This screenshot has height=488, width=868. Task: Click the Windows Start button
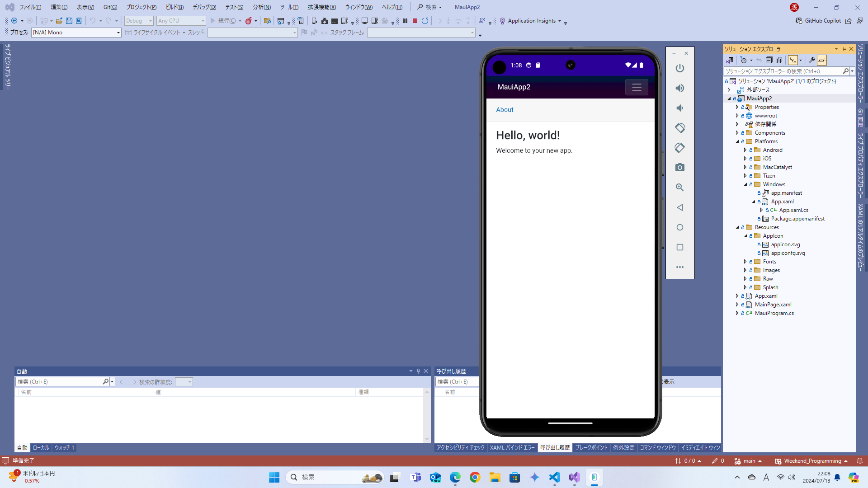pos(274,477)
